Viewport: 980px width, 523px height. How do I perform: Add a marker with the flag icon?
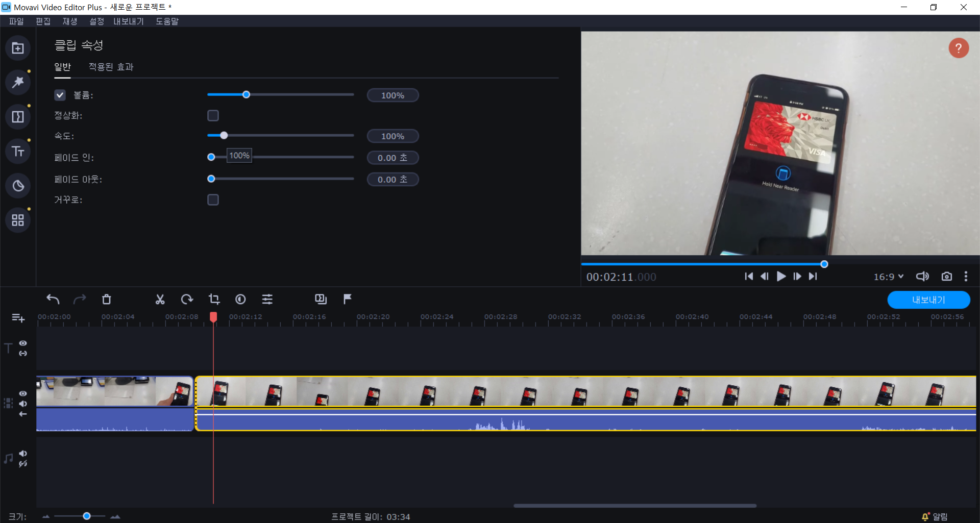pyautogui.click(x=347, y=299)
